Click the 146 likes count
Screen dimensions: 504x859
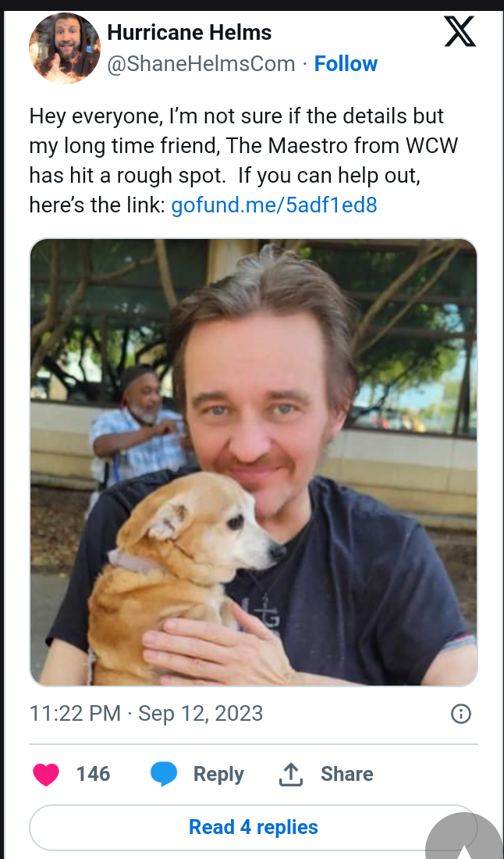pos(93,774)
